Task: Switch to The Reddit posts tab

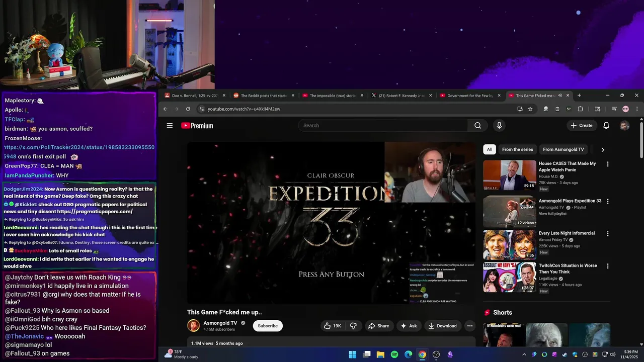Action: [x=264, y=96]
